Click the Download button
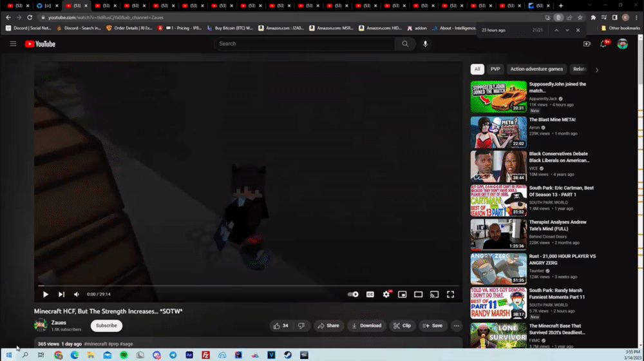Image resolution: width=644 pixels, height=361 pixels. coord(366,326)
